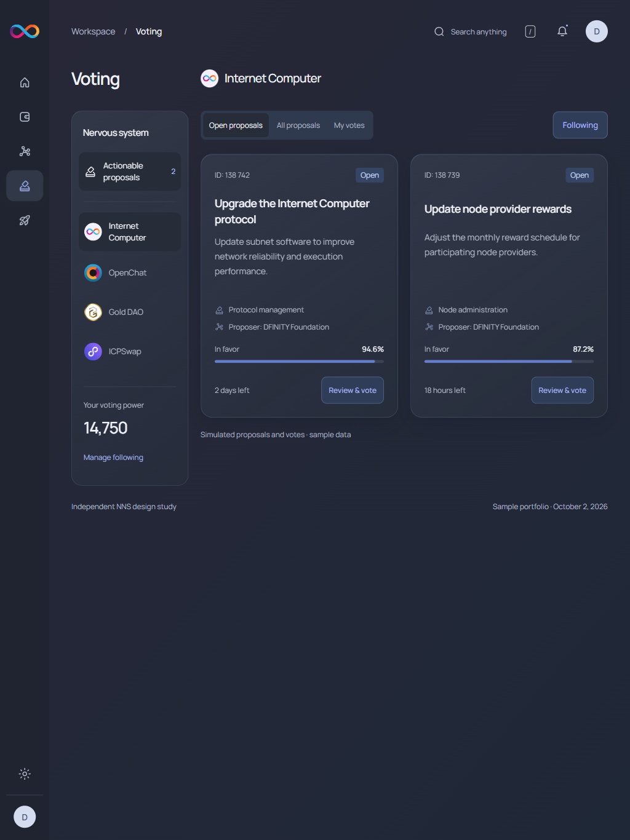Open the notifications bell
The image size is (630, 840).
click(x=562, y=31)
